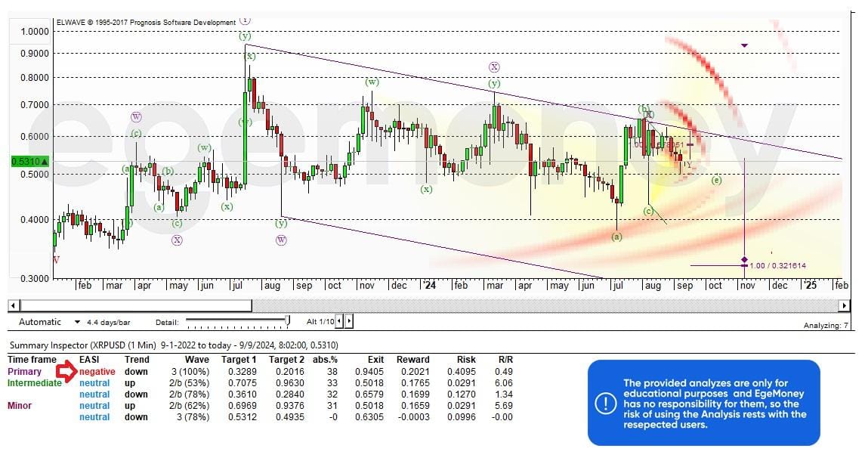Click the negative EASI value
Screen dimensions: 868x461
[x=97, y=372]
